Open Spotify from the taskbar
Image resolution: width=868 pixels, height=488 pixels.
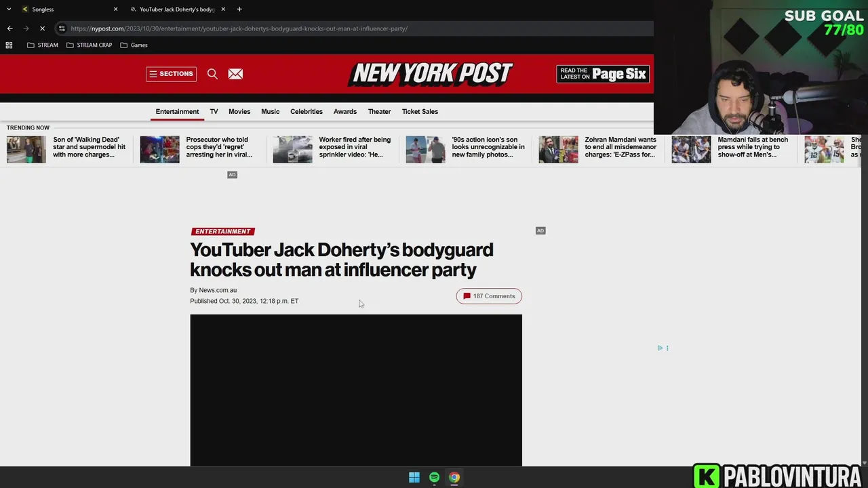click(434, 477)
